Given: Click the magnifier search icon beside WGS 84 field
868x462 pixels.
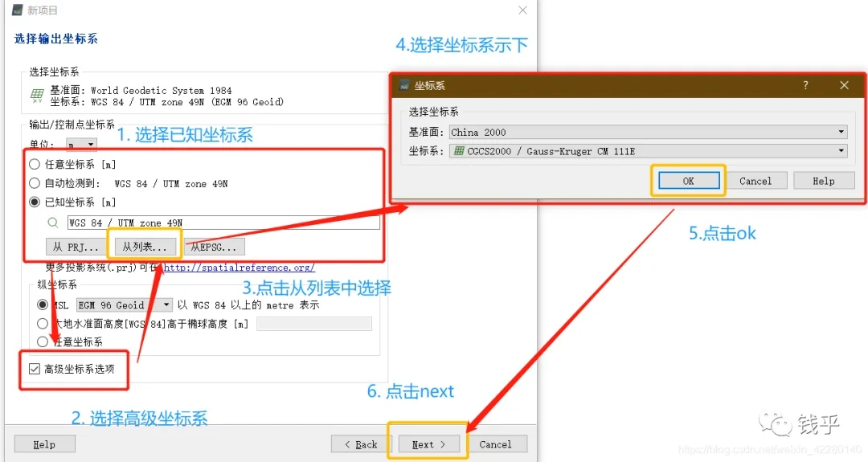Looking at the screenshot, I should [53, 223].
